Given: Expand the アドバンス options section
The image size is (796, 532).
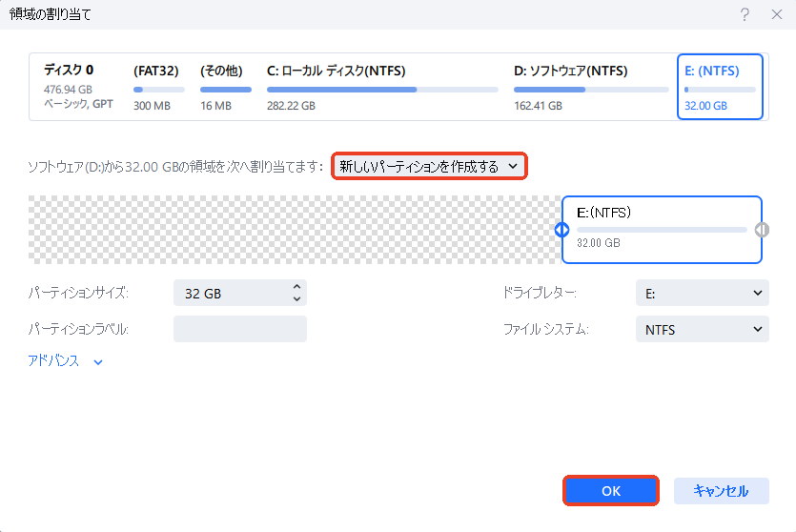Looking at the screenshot, I should point(65,361).
